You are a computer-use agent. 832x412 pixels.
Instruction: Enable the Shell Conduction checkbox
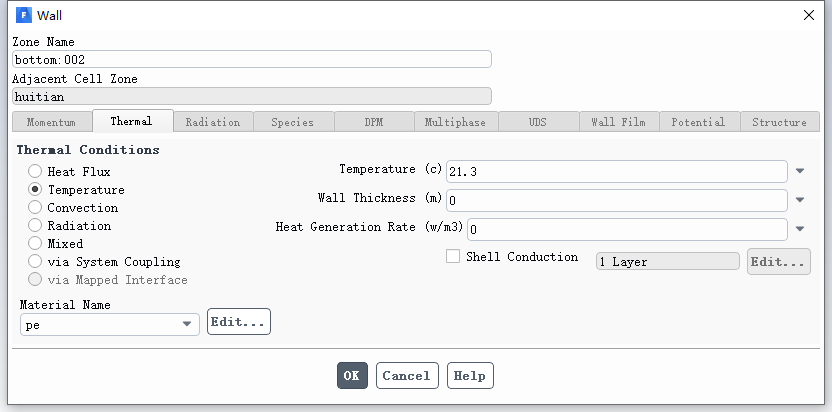pos(453,257)
